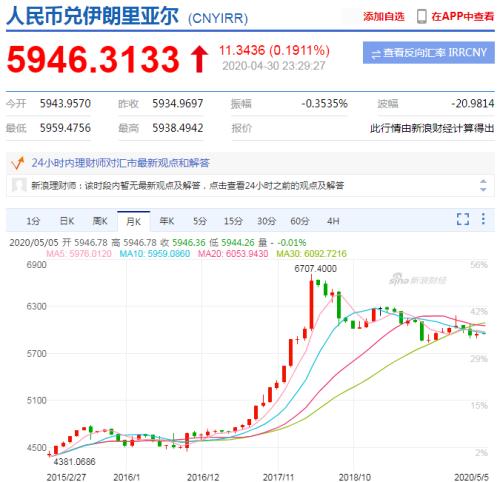Click 添加自选 to add to watchlist
This screenshot has height=482, width=500.
point(384,16)
